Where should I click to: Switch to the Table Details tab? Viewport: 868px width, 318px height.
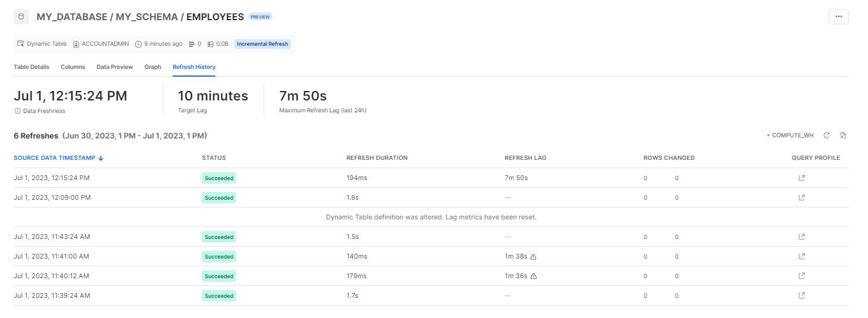(32, 67)
